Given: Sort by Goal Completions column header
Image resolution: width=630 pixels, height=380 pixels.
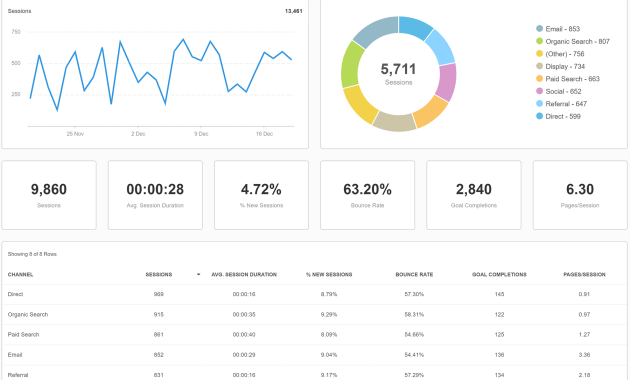Looking at the screenshot, I should pyautogui.click(x=499, y=274).
